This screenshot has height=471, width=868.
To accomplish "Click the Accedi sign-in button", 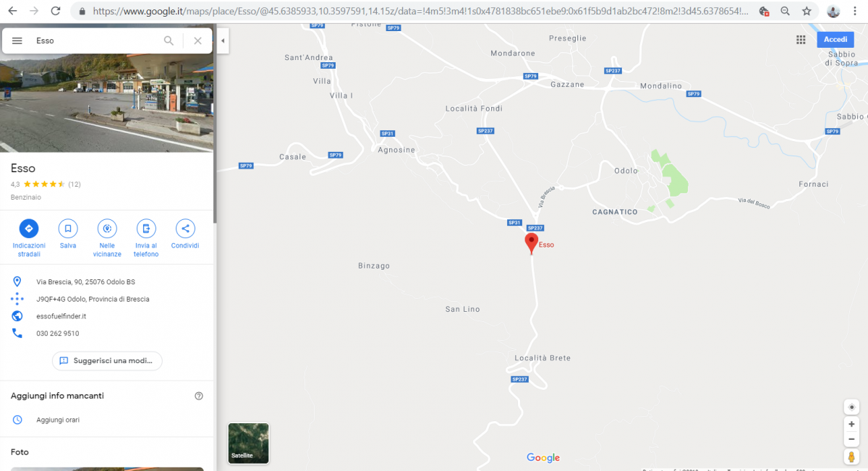I will [x=835, y=40].
